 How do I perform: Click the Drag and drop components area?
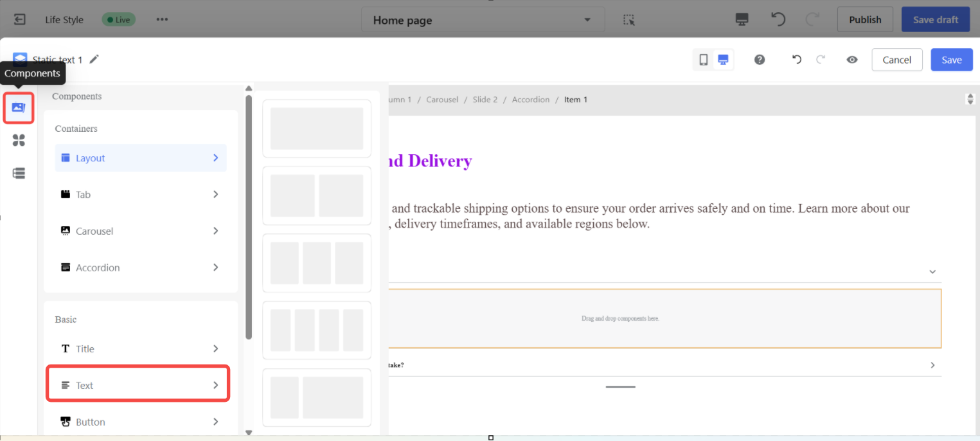click(664, 319)
